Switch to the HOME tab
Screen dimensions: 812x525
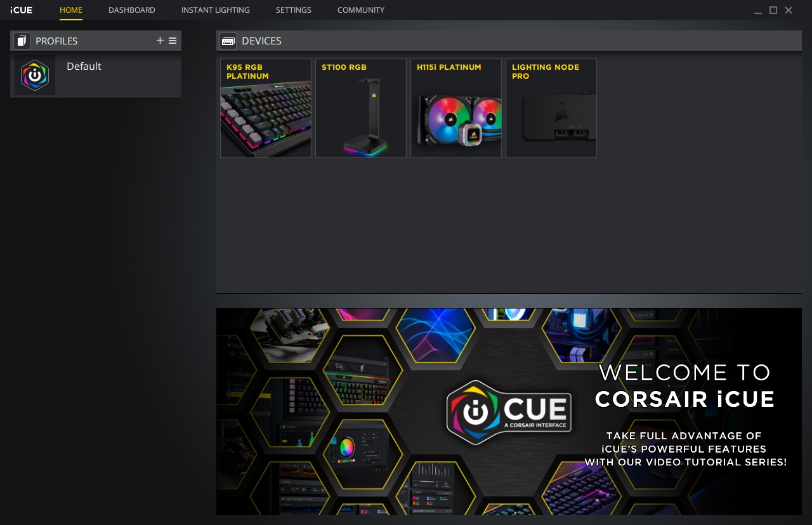[70, 10]
